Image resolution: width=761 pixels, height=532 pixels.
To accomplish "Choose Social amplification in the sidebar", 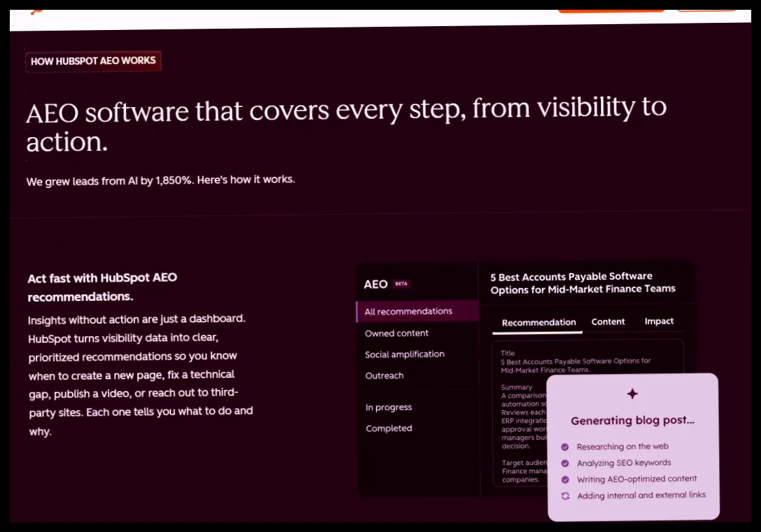I will pyautogui.click(x=405, y=354).
